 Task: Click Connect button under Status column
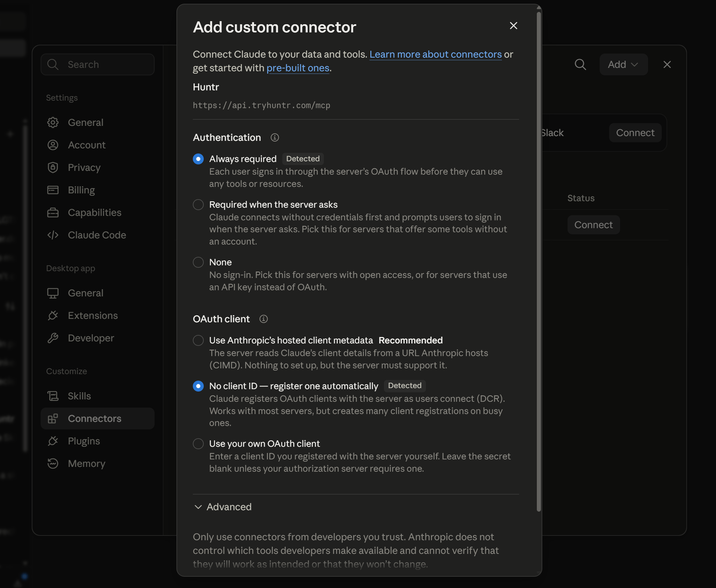coord(593,225)
